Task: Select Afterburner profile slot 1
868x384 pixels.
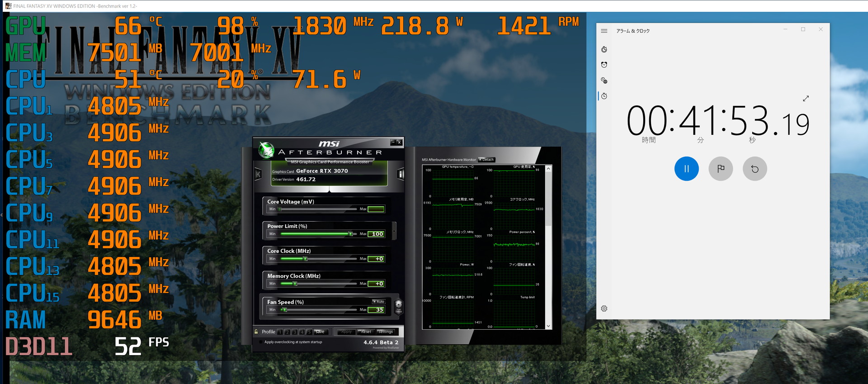Action: point(280,332)
